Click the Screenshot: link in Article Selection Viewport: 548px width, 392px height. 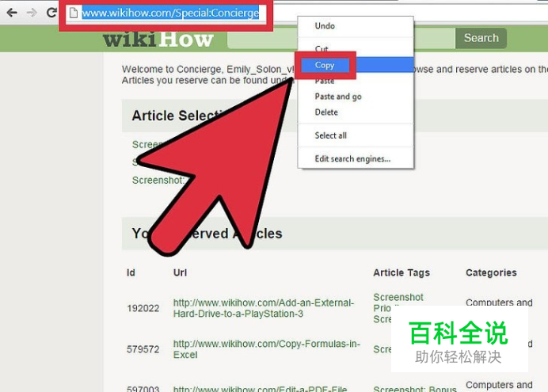pos(158,181)
